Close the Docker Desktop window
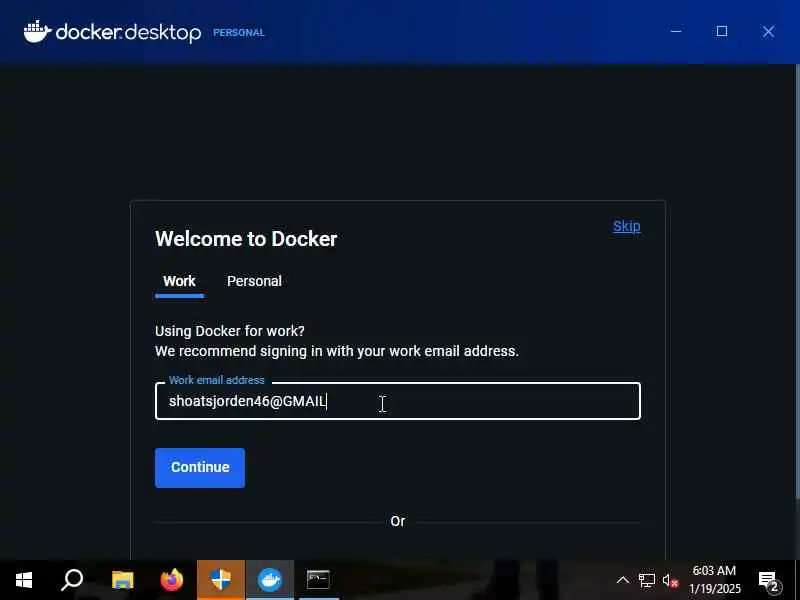 (768, 32)
